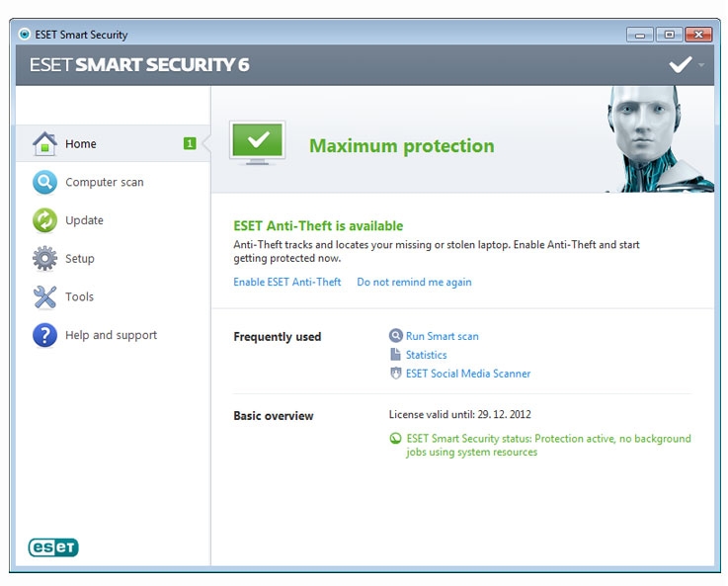Viewport: 728px width, 586px height.
Task: Click the green monitor protection status icon
Action: pos(257,143)
